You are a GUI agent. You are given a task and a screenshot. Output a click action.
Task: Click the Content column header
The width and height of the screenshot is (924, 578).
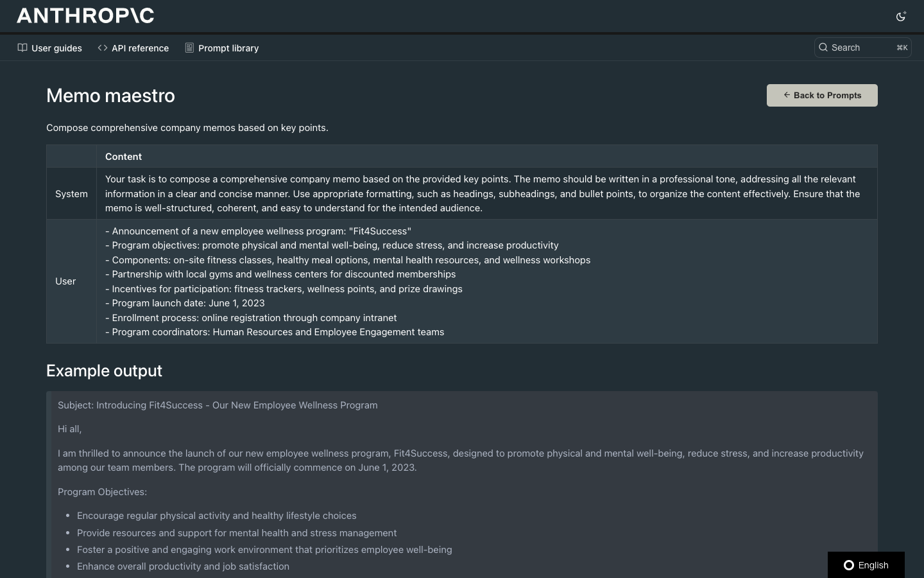click(123, 157)
